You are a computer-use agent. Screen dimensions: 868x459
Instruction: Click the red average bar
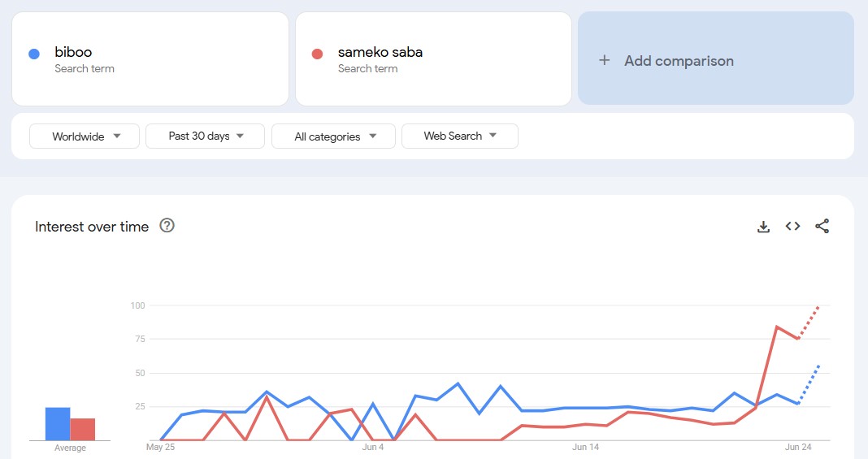tap(82, 429)
